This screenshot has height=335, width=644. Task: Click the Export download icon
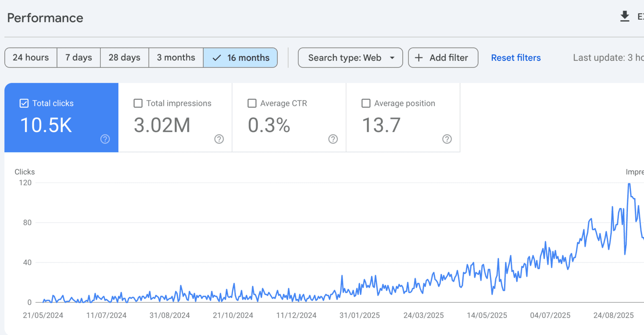click(625, 17)
